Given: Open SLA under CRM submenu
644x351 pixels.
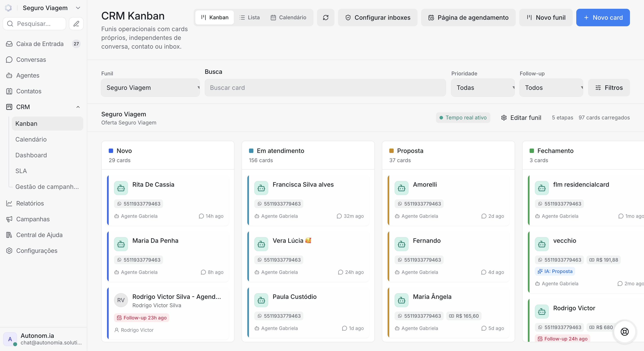Looking at the screenshot, I should (48, 171).
